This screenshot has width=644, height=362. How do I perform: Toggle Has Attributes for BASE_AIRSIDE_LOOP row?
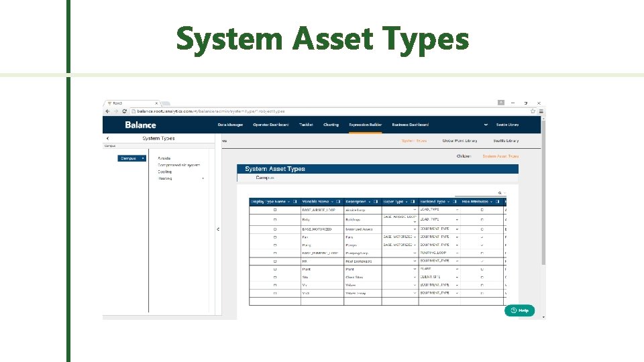(482, 210)
